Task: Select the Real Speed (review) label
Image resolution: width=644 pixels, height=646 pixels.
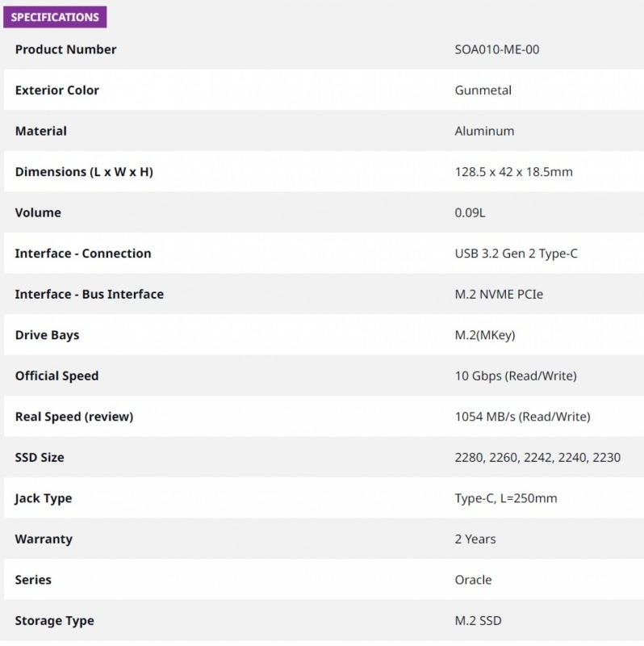Action: 74,417
